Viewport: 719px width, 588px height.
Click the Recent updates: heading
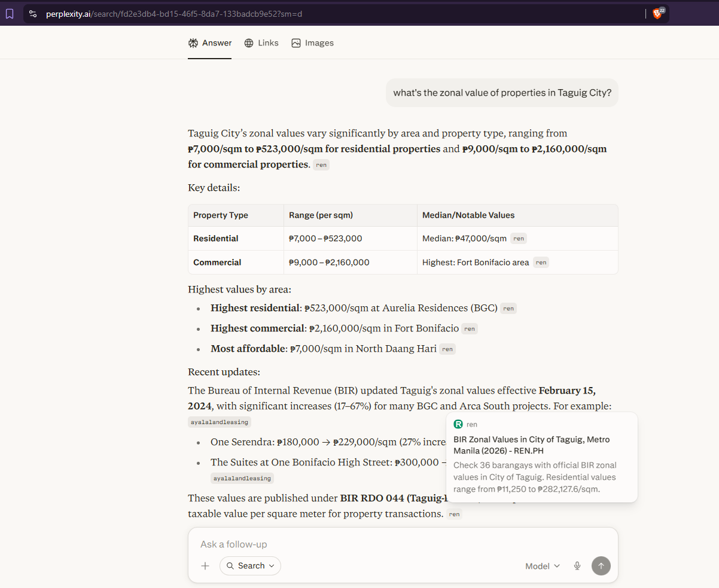click(x=224, y=372)
